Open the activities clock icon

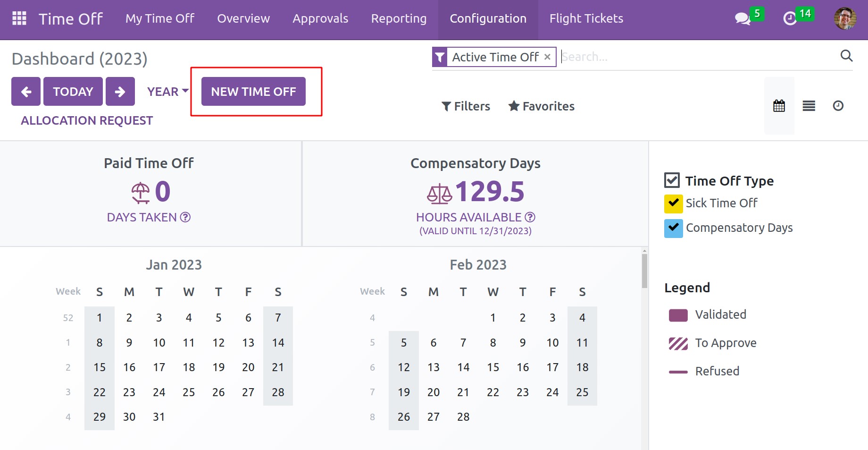coord(790,19)
